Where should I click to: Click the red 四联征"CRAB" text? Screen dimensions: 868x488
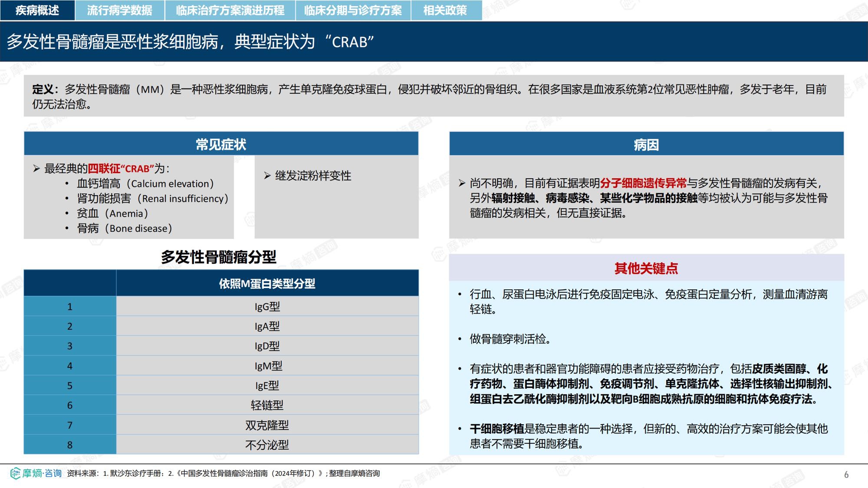point(121,168)
